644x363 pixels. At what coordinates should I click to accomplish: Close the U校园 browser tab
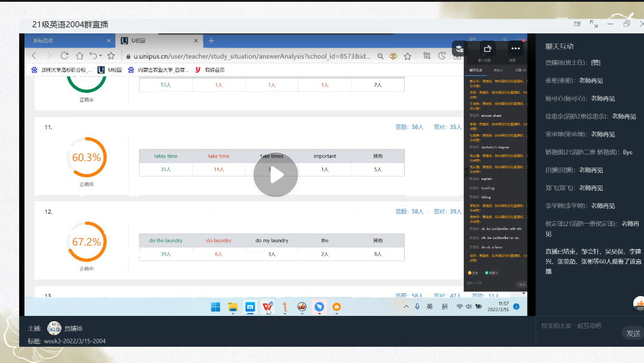click(196, 41)
